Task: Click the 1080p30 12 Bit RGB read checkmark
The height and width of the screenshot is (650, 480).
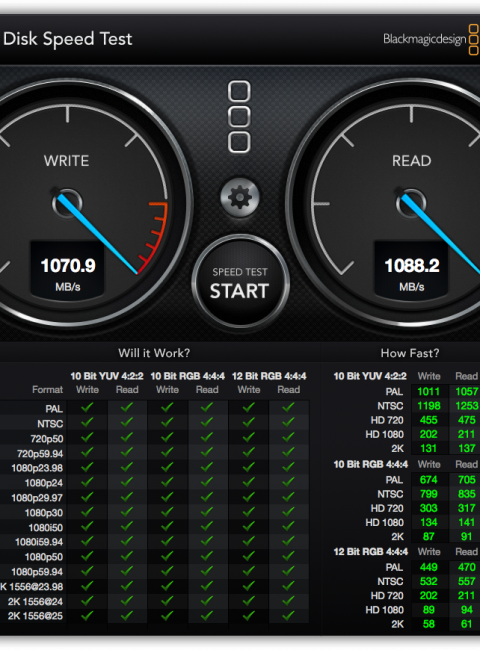Action: 288,512
